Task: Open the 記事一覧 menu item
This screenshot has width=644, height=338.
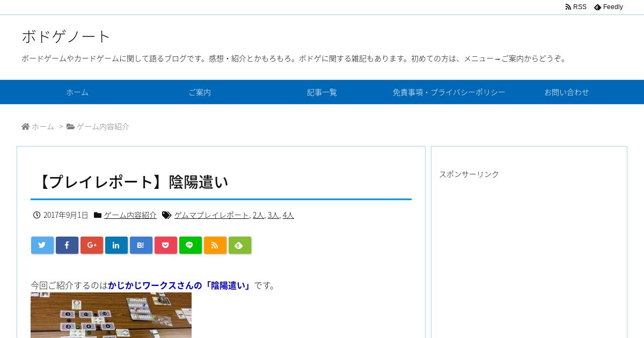Action: pyautogui.click(x=322, y=92)
